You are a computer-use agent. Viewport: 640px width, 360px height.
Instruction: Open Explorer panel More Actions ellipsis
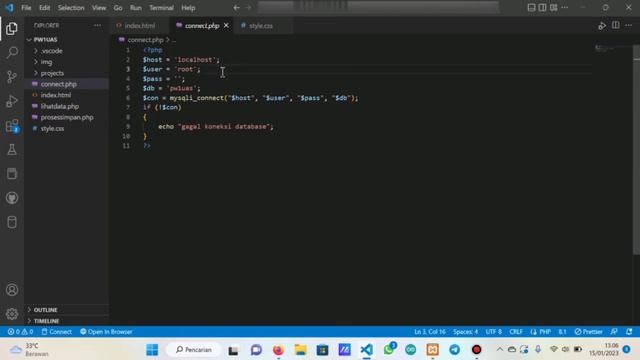tap(97, 25)
